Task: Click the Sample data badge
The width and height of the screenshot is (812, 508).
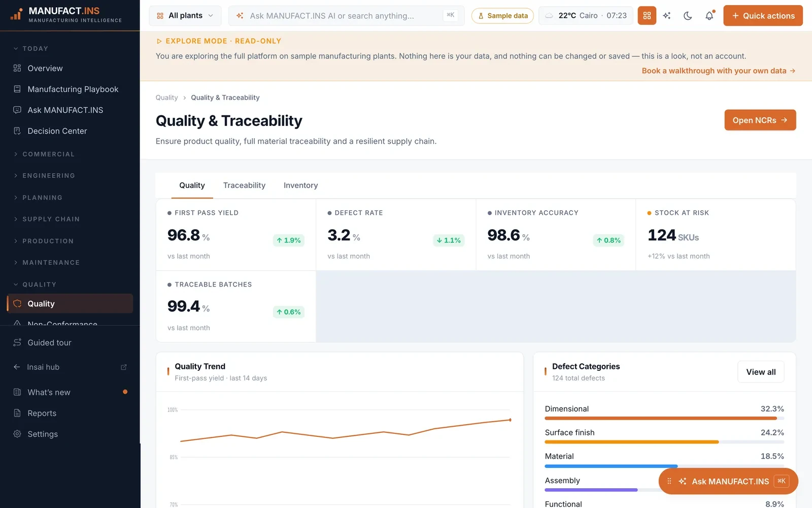Action: [502, 16]
